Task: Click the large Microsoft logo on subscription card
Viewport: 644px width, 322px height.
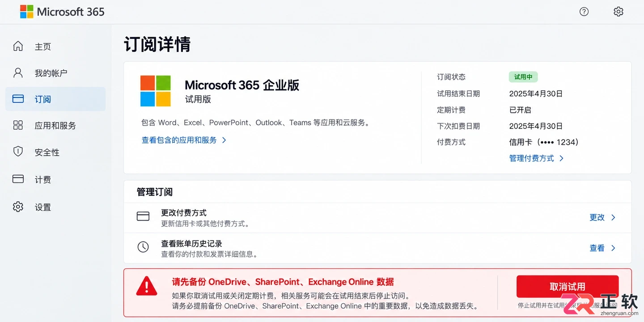Action: tap(155, 91)
